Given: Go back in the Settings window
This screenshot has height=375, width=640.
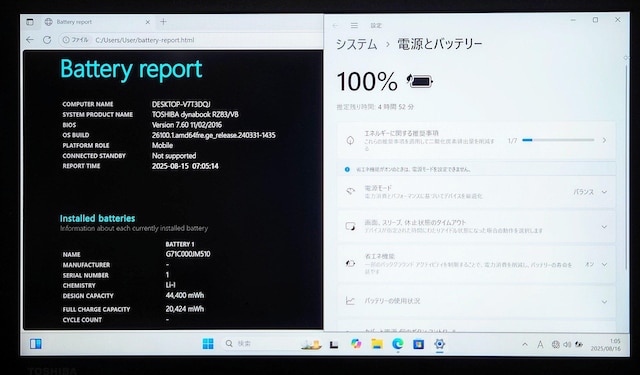Looking at the screenshot, I should tap(336, 25).
